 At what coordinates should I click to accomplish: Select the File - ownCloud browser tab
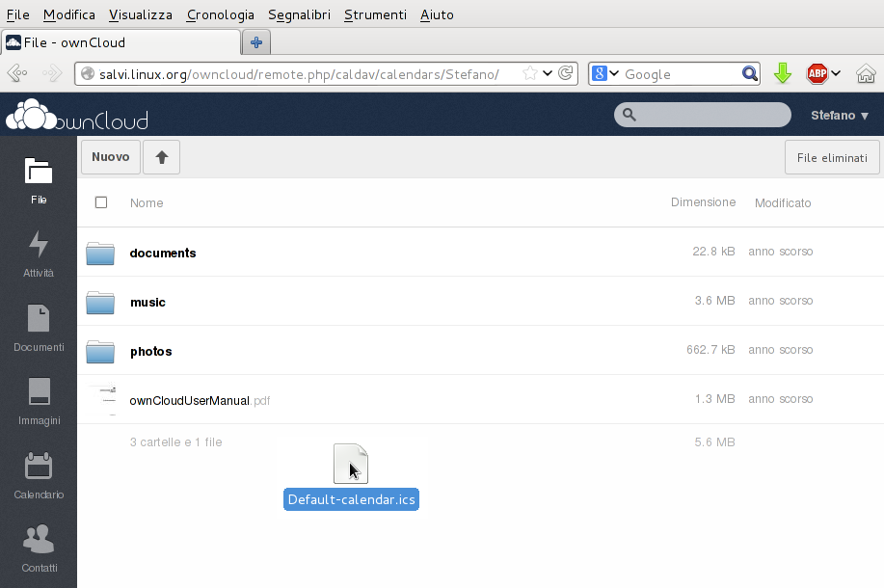pos(116,41)
